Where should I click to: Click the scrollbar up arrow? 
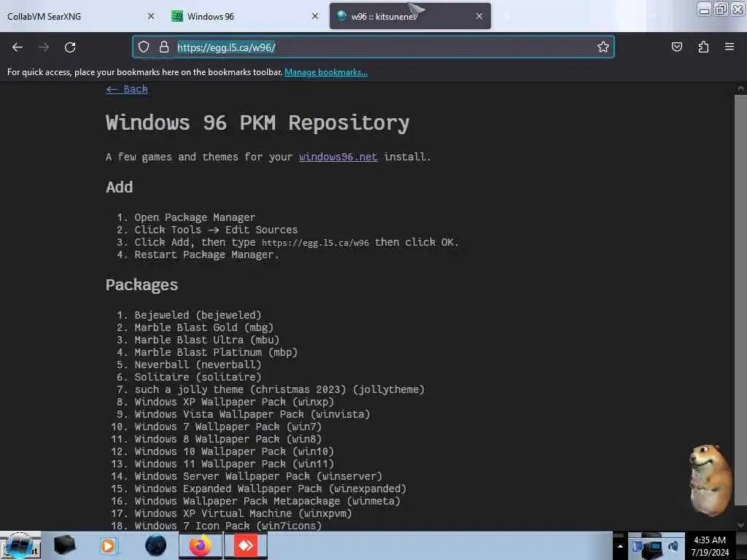[740, 88]
